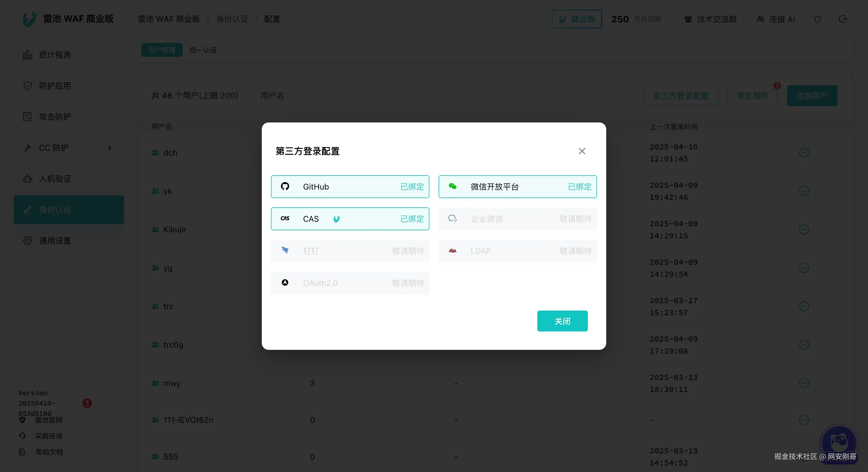Expand the CC 防护 sidebar submenu

coord(110,147)
